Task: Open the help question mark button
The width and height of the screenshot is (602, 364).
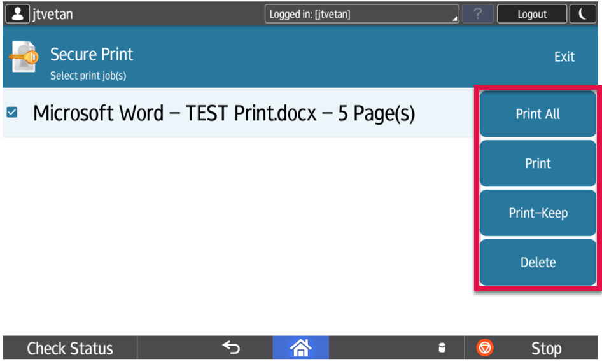Action: (477, 14)
